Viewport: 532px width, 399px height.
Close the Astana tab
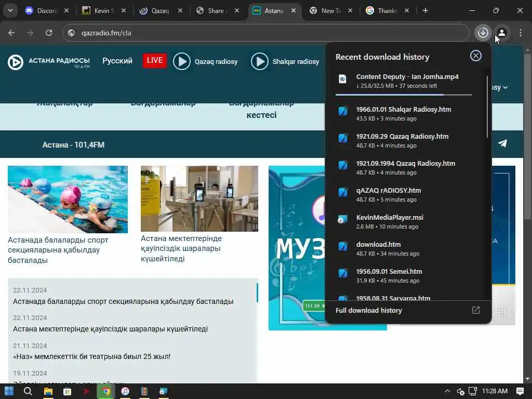point(294,10)
